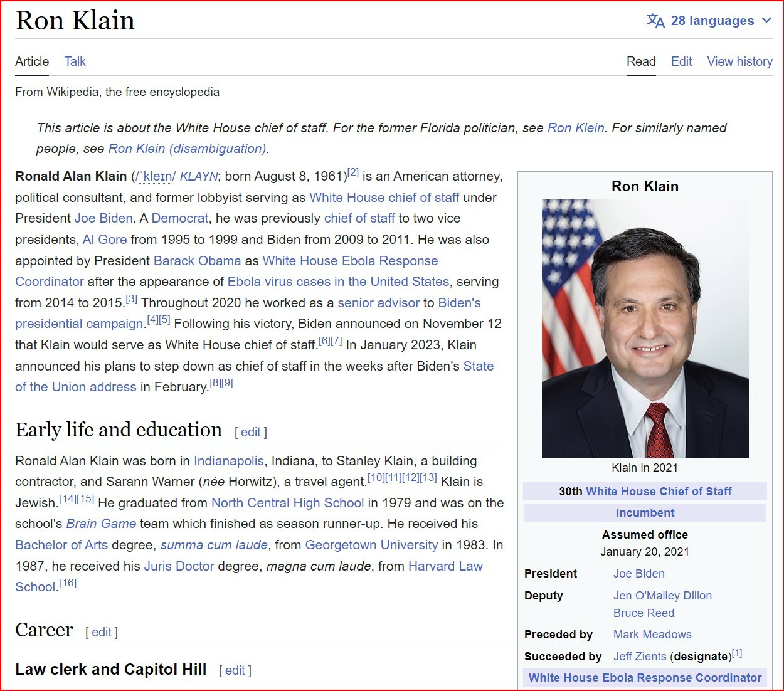Image resolution: width=784 pixels, height=691 pixels.
Task: Follow the Ron Klein hatnote link
Action: (x=576, y=128)
